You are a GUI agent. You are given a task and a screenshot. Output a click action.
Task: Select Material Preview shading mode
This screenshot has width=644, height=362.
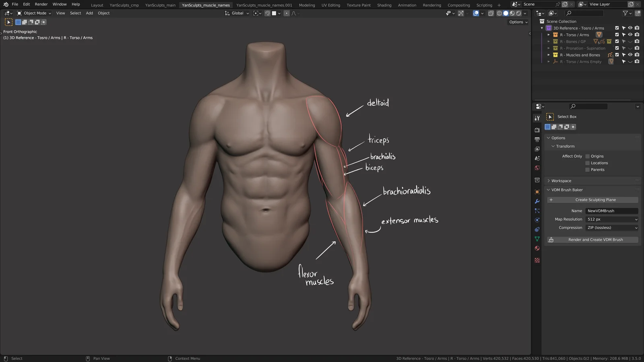[512, 13]
